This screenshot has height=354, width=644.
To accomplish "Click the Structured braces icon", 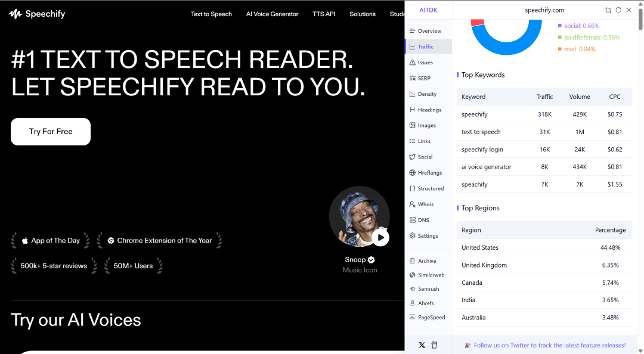I will click(413, 188).
